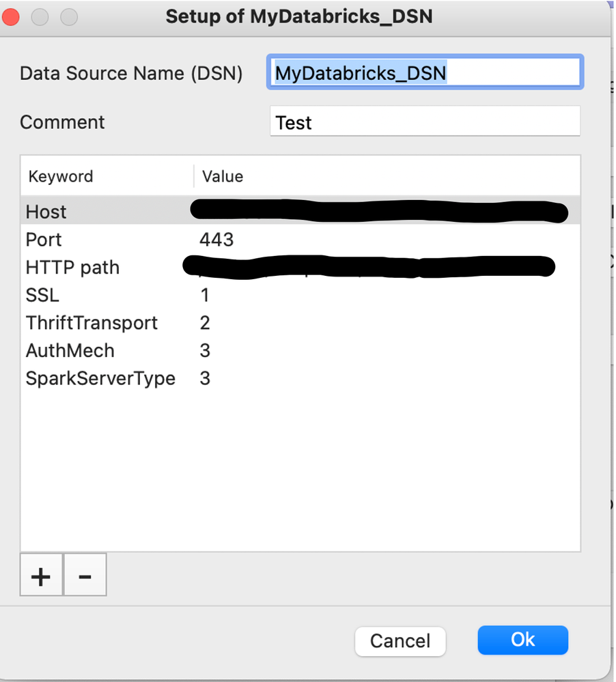This screenshot has width=616, height=682.
Task: Click the Comment field containing Test
Action: coord(424,122)
